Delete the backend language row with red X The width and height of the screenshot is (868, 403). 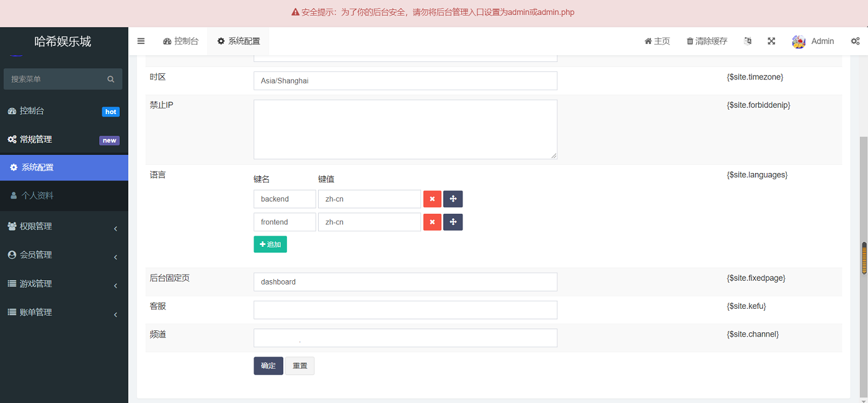click(432, 198)
